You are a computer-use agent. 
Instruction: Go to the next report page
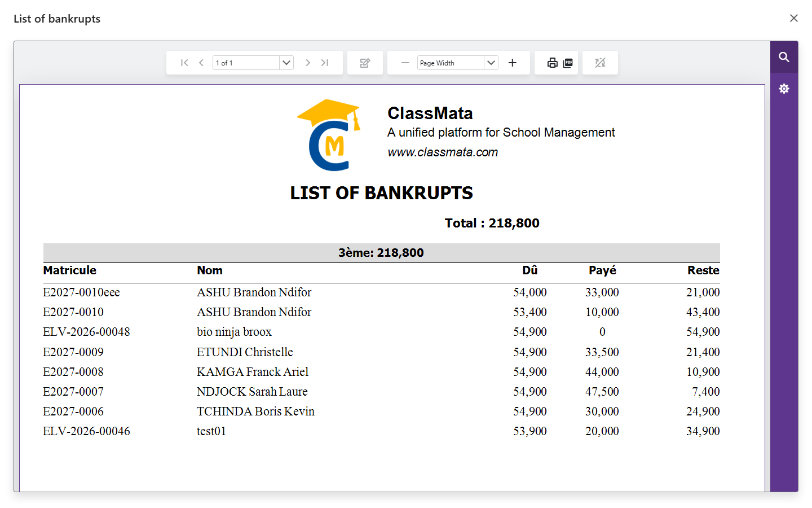coord(308,63)
